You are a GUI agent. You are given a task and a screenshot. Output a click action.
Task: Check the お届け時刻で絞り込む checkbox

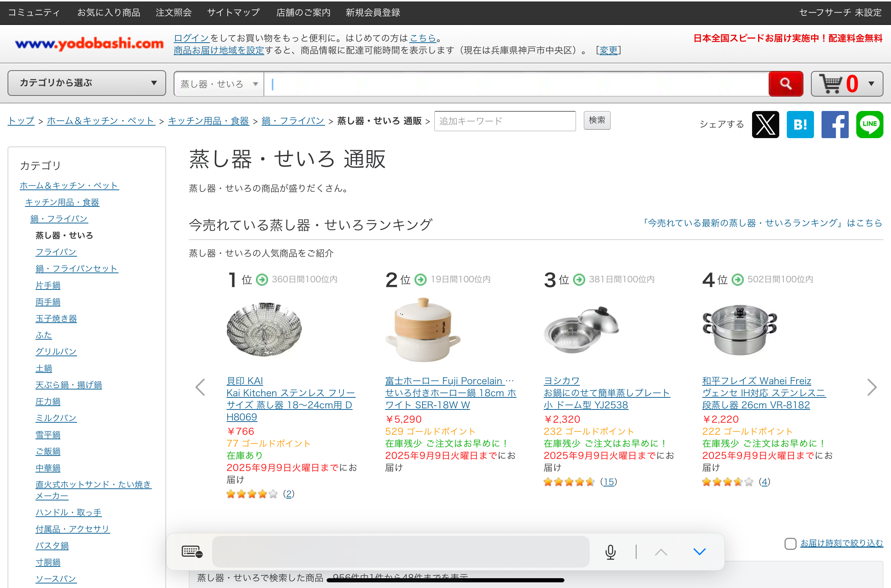[790, 543]
